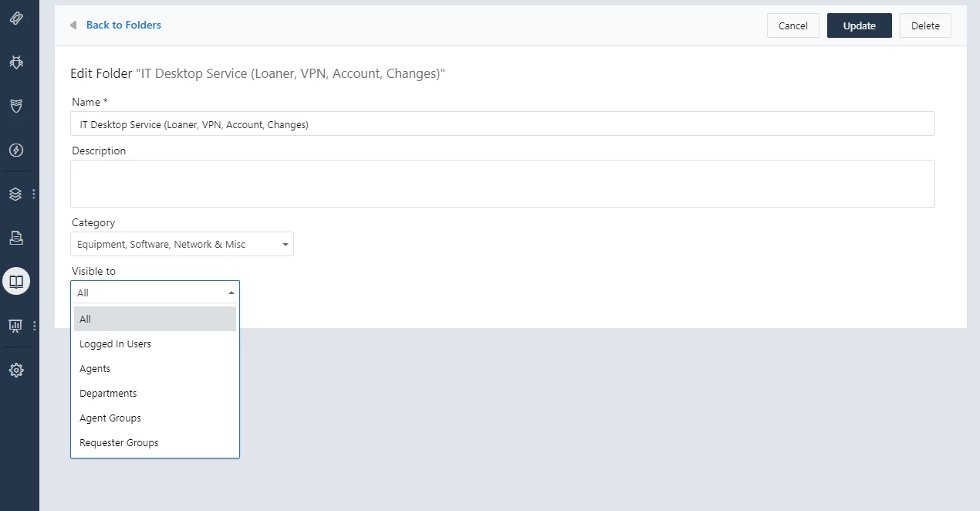Open the Changes shield icon in sidebar
The height and width of the screenshot is (511, 980).
(x=16, y=106)
